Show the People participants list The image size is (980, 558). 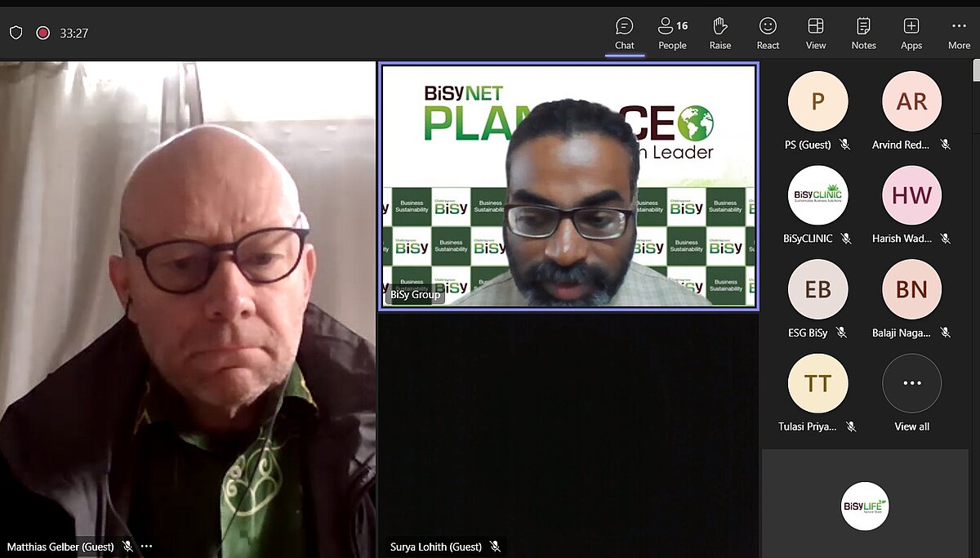point(672,33)
